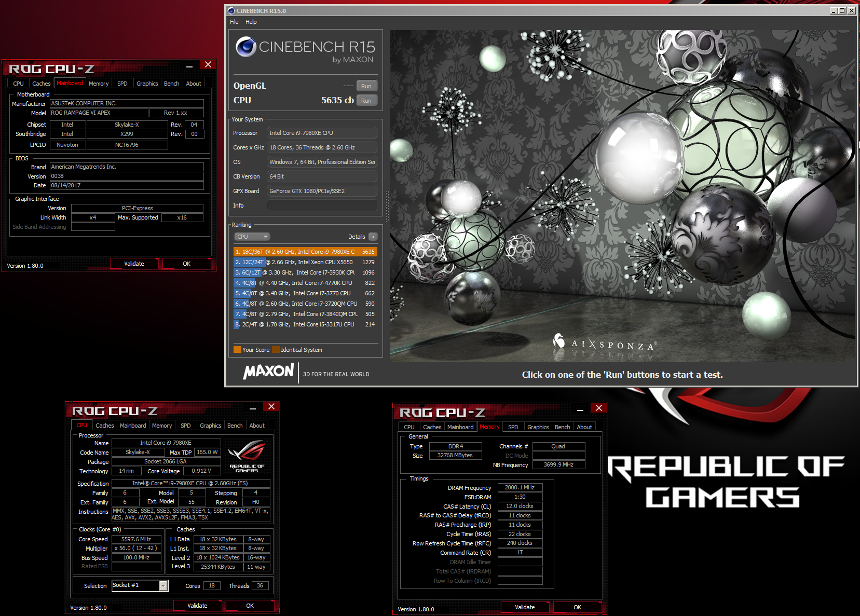860x616 pixels.
Task: Minimize the Cinebench R15 window
Action: point(834,10)
